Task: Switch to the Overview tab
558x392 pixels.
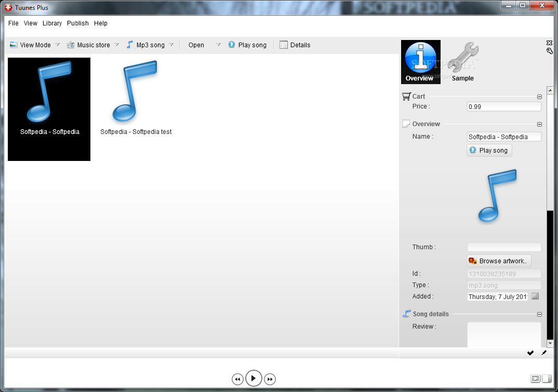Action: click(x=421, y=62)
